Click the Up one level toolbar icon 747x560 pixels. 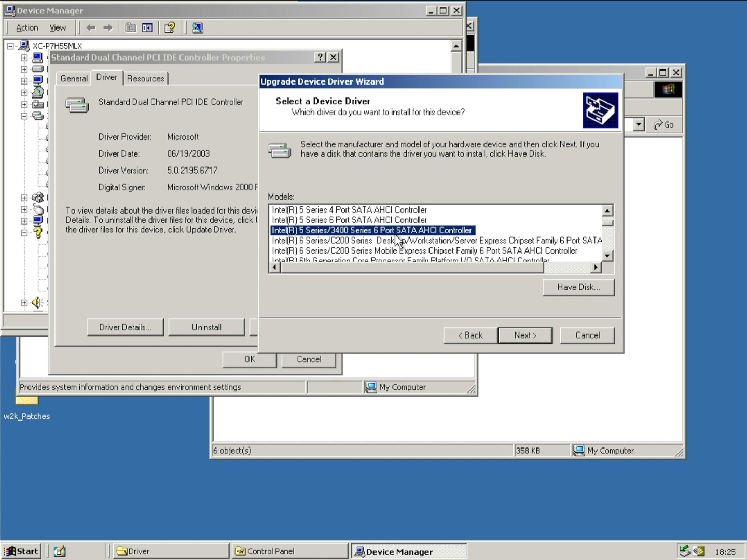click(x=131, y=28)
